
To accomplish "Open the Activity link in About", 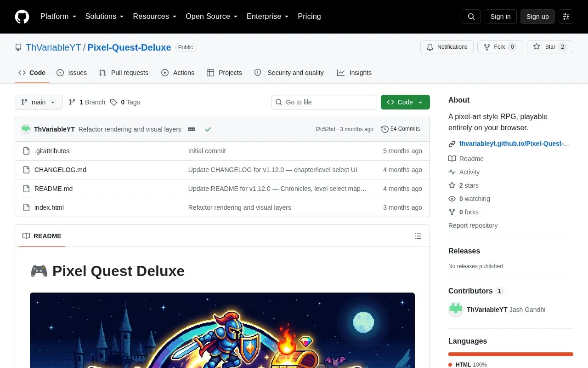I will (464, 172).
